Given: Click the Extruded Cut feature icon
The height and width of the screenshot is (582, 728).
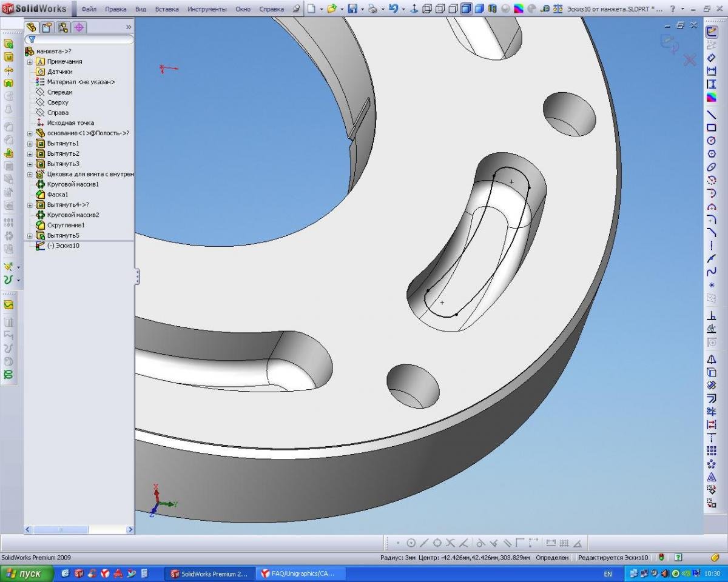Looking at the screenshot, I should click(x=8, y=57).
